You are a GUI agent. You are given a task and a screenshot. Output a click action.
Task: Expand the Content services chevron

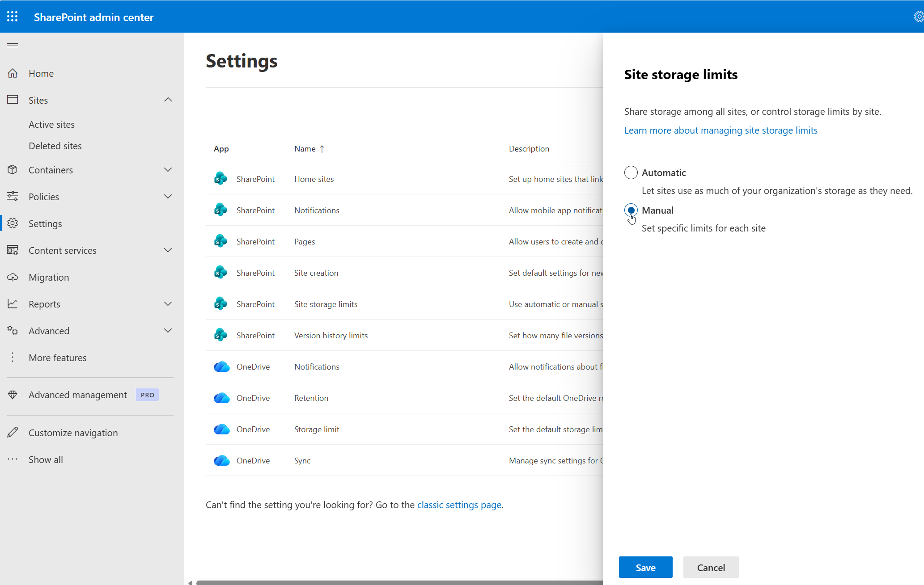point(168,250)
